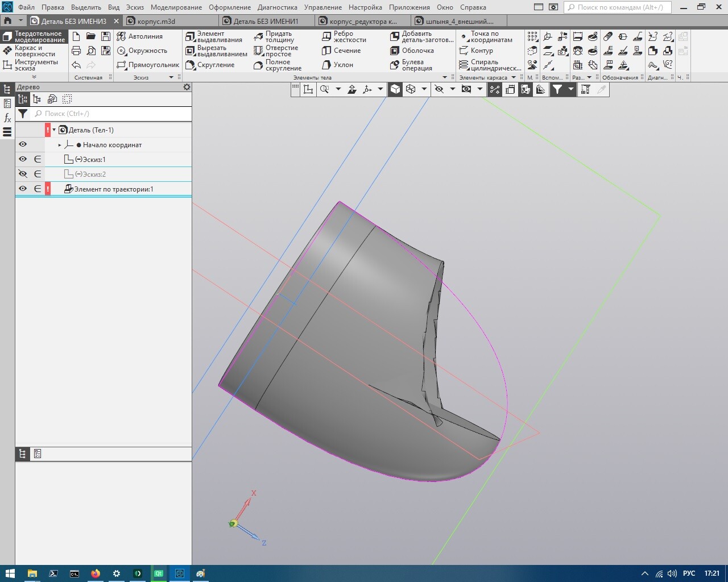Choose Ребро жесткости rib tool
Image resolution: width=728 pixels, height=582 pixels.
pos(344,37)
